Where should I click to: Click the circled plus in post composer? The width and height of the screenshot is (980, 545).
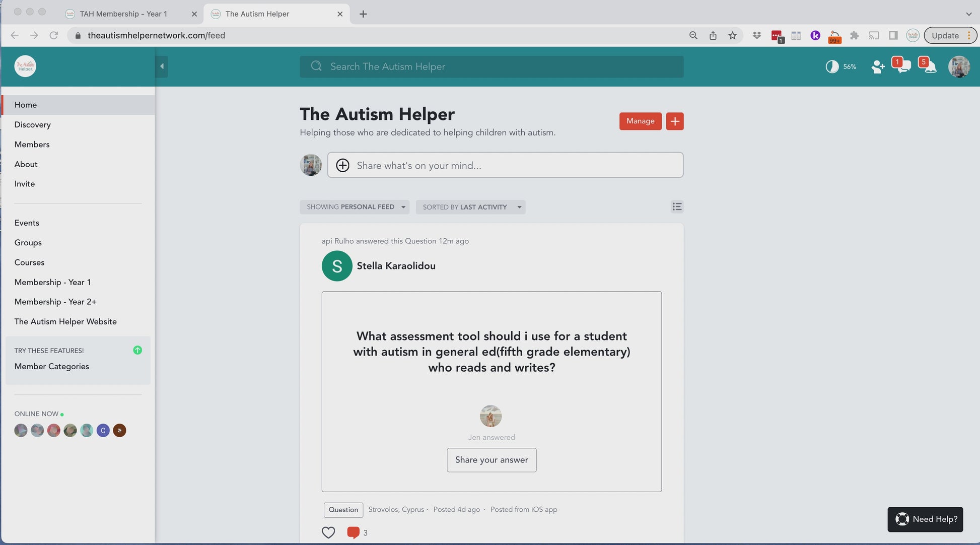coord(342,165)
